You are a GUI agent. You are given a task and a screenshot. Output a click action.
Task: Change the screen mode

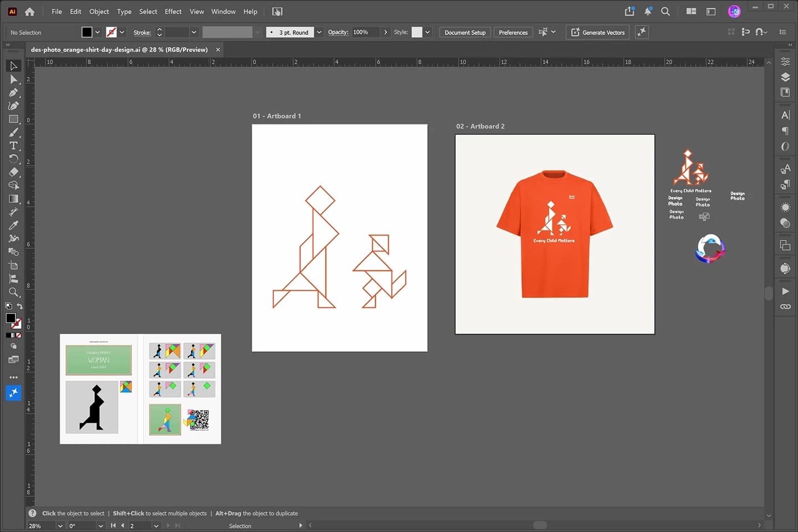[x=13, y=360]
